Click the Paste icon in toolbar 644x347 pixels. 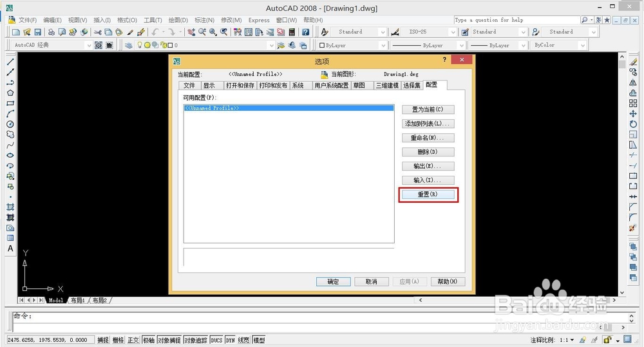click(119, 32)
